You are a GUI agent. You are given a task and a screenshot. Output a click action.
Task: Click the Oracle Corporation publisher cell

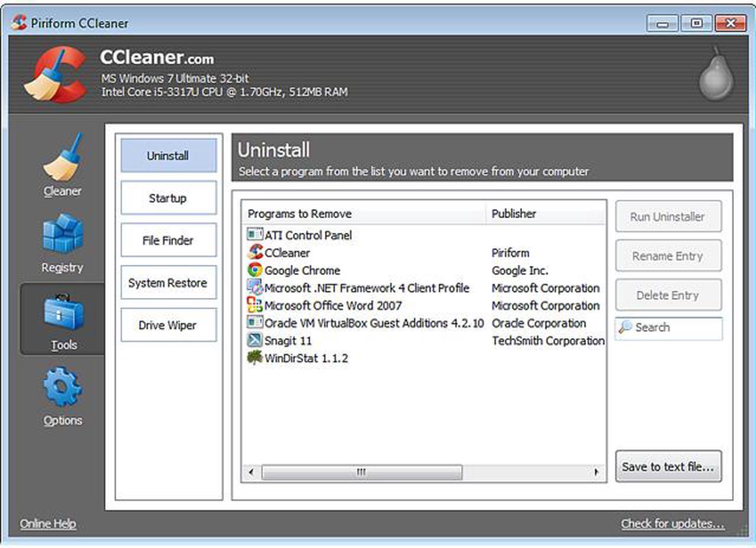(539, 323)
